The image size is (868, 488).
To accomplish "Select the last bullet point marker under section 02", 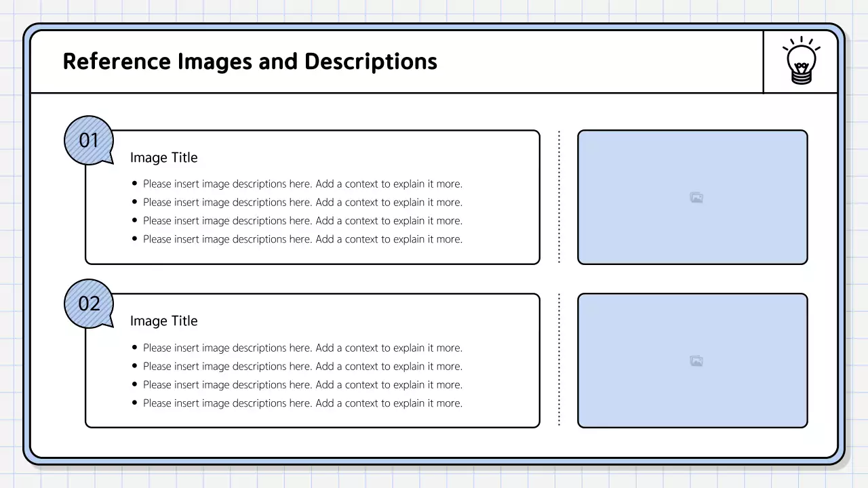I will [x=134, y=403].
